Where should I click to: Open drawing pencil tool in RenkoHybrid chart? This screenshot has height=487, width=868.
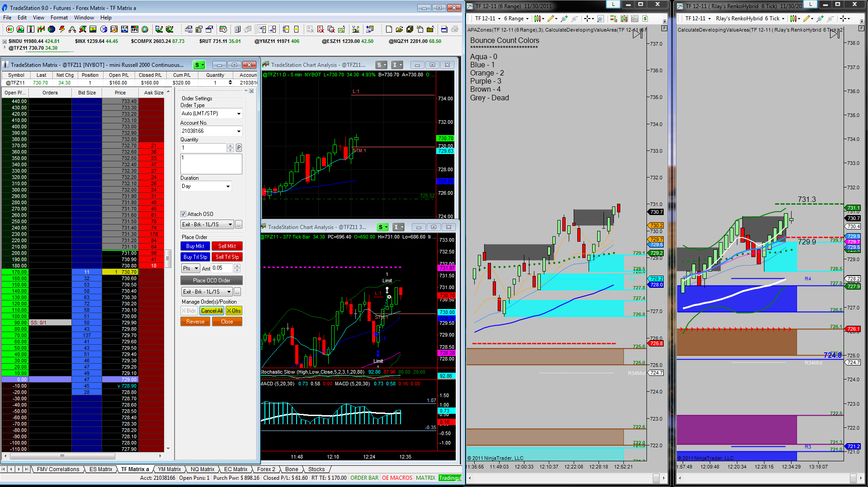(807, 19)
